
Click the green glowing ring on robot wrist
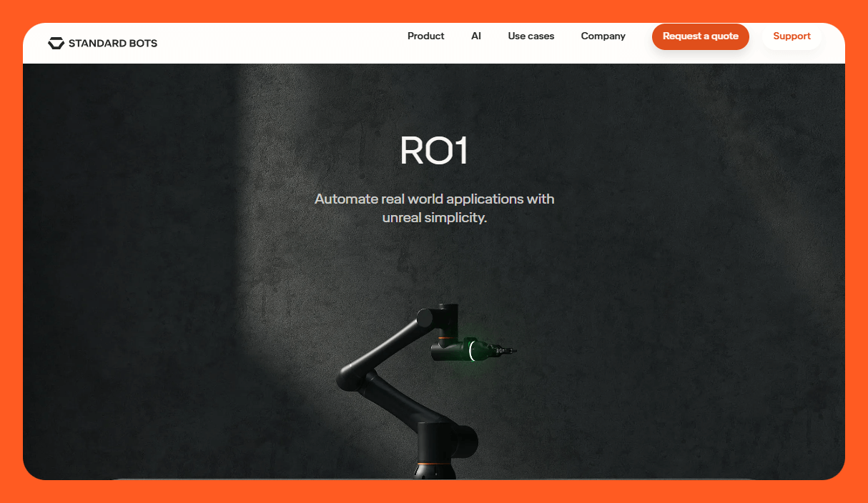(x=470, y=349)
